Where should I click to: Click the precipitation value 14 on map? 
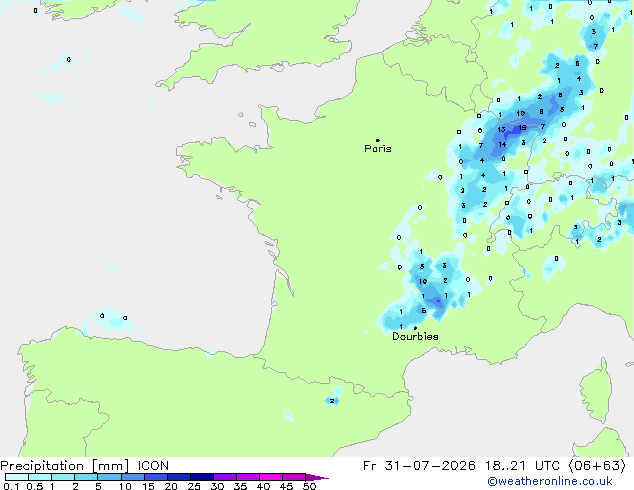pyautogui.click(x=502, y=144)
